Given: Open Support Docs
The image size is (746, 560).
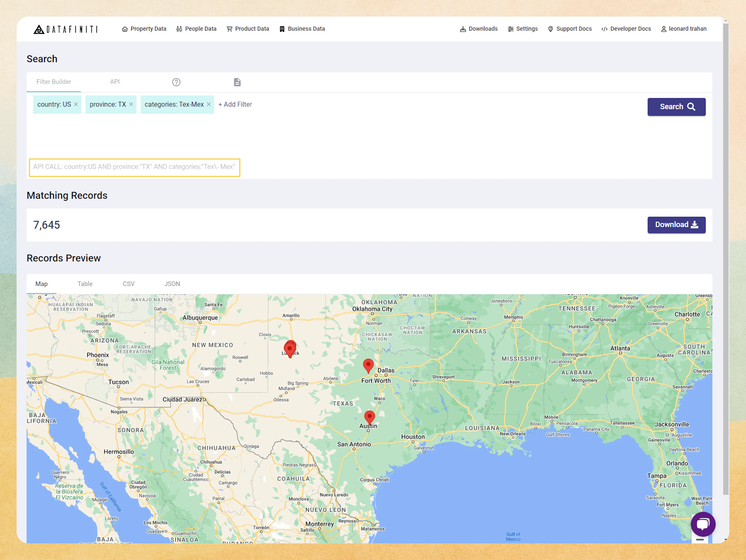Looking at the screenshot, I should (x=570, y=29).
